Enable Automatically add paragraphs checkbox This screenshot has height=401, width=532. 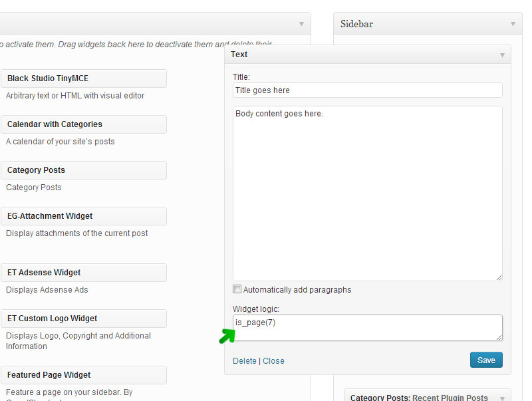[x=237, y=289]
